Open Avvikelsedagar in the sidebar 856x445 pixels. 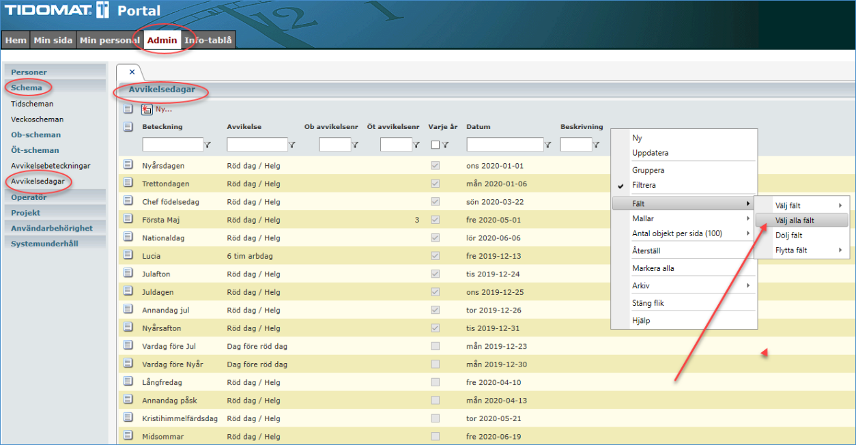(x=38, y=181)
